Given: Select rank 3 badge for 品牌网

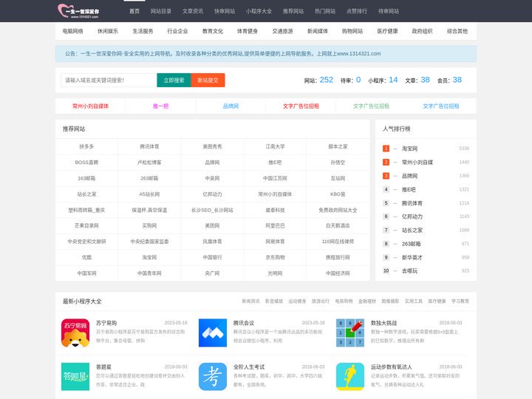Looking at the screenshot, I should (386, 176).
